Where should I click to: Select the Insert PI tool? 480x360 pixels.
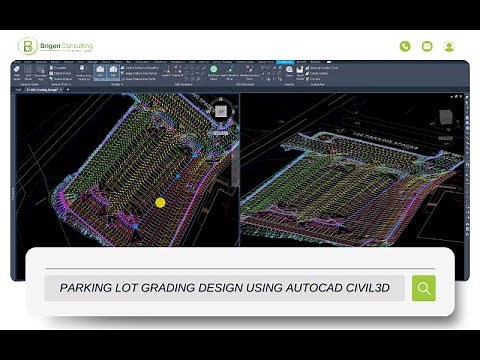(167, 72)
